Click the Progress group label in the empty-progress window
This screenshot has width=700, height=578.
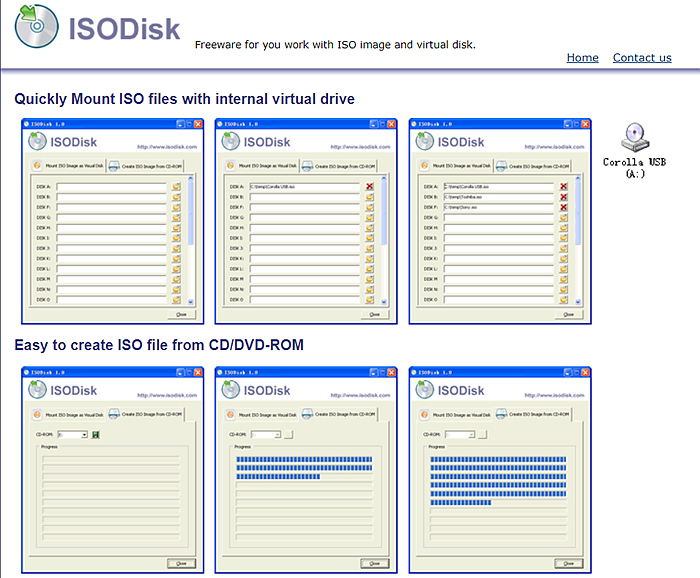coord(49,447)
